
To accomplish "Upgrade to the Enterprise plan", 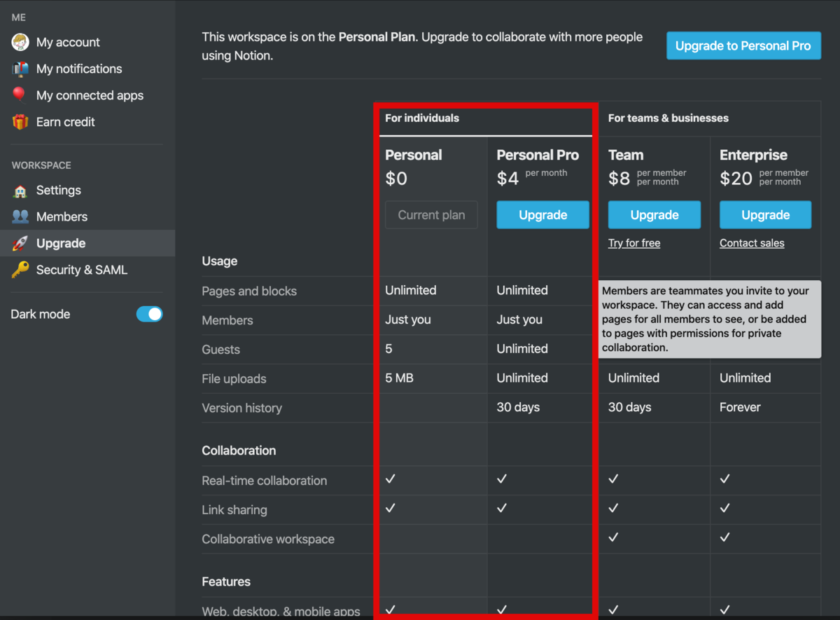I will point(766,215).
